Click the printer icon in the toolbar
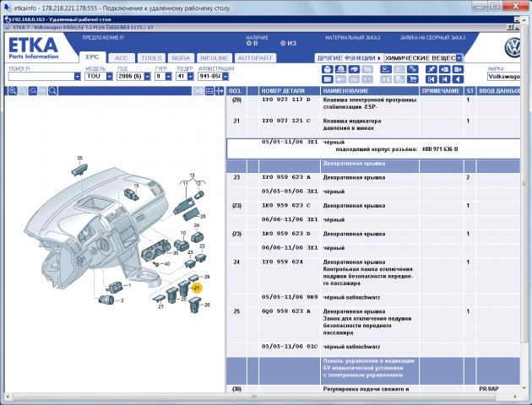 [x=327, y=69]
